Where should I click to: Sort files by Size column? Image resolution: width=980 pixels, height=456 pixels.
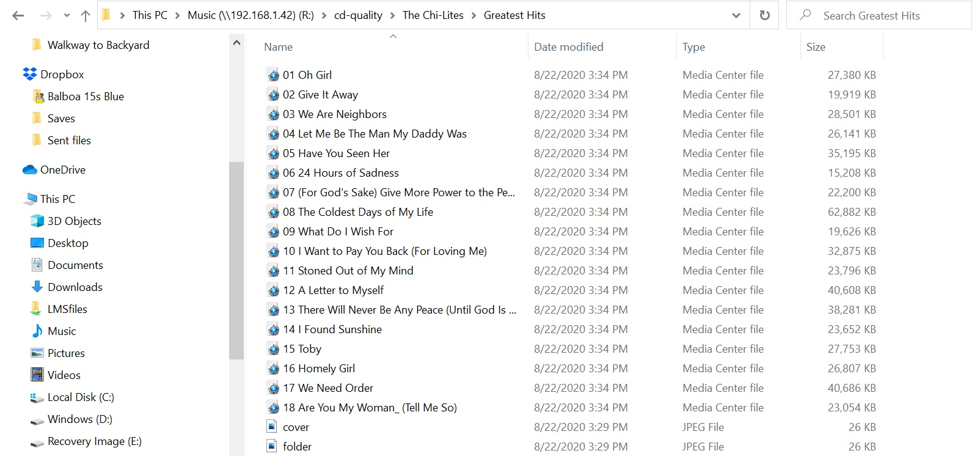click(x=816, y=47)
